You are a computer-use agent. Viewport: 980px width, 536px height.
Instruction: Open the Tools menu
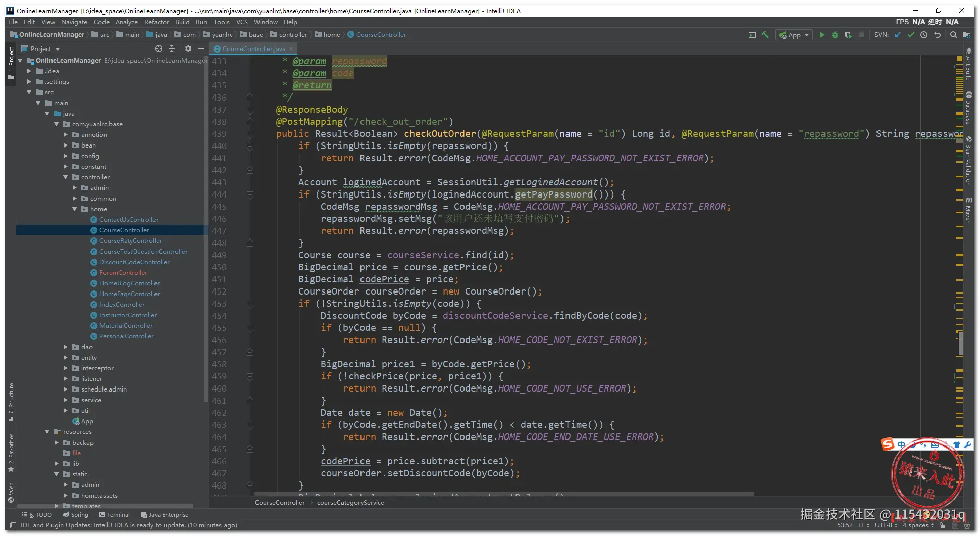click(x=221, y=22)
